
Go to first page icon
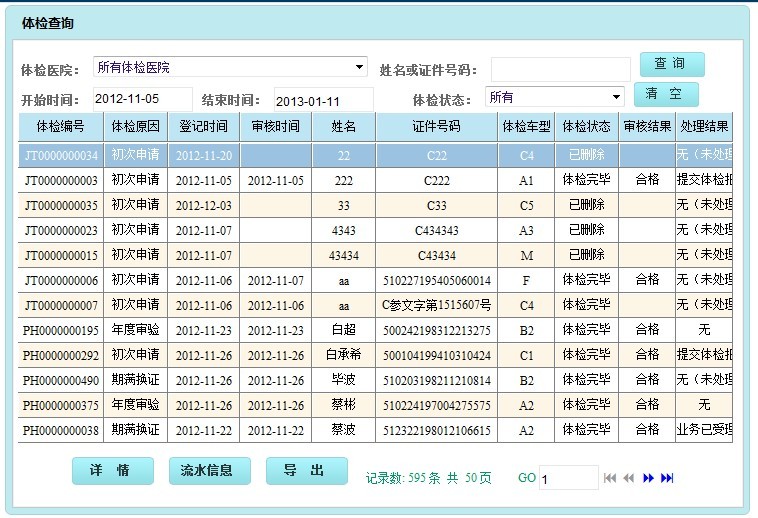pyautogui.click(x=610, y=478)
